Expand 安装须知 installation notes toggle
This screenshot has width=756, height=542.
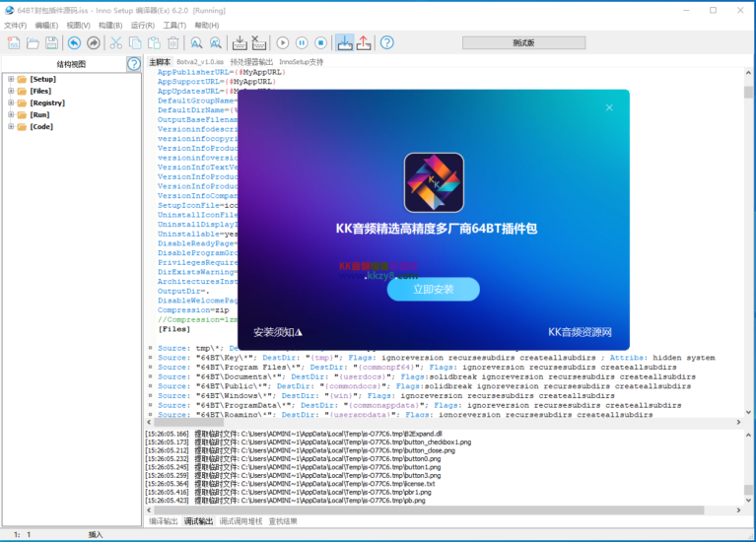(x=277, y=332)
